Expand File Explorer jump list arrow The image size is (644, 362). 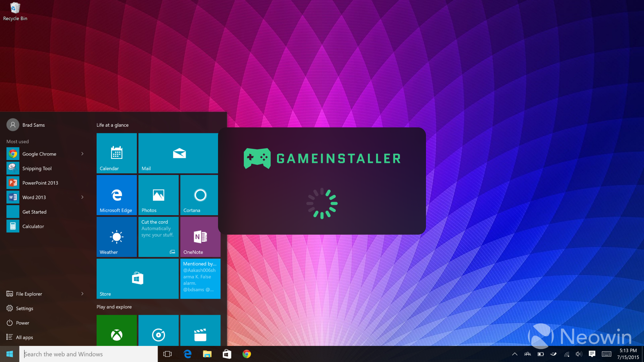coord(82,294)
